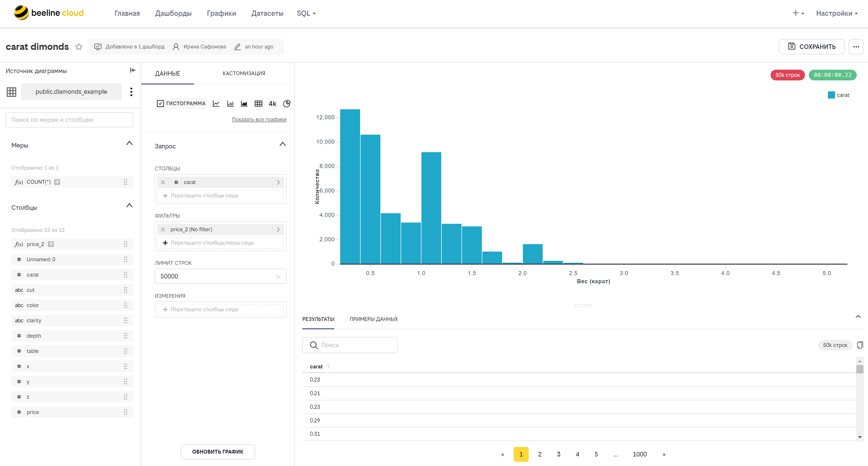Open dataset options three-dot menu
The height and width of the screenshot is (466, 868).
coord(131,92)
